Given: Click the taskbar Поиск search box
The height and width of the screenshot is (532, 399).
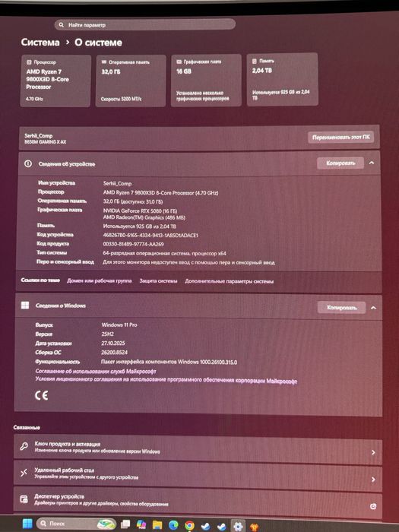Looking at the screenshot, I should coord(76,524).
